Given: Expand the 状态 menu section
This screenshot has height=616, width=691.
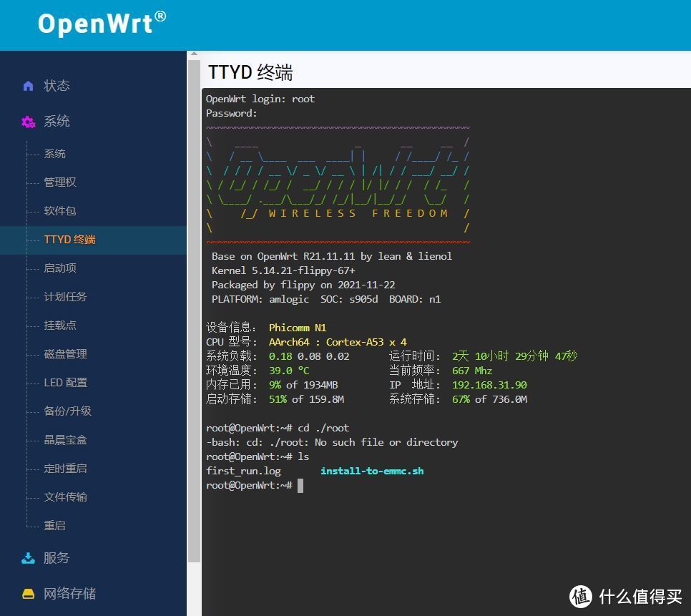Looking at the screenshot, I should (x=57, y=86).
